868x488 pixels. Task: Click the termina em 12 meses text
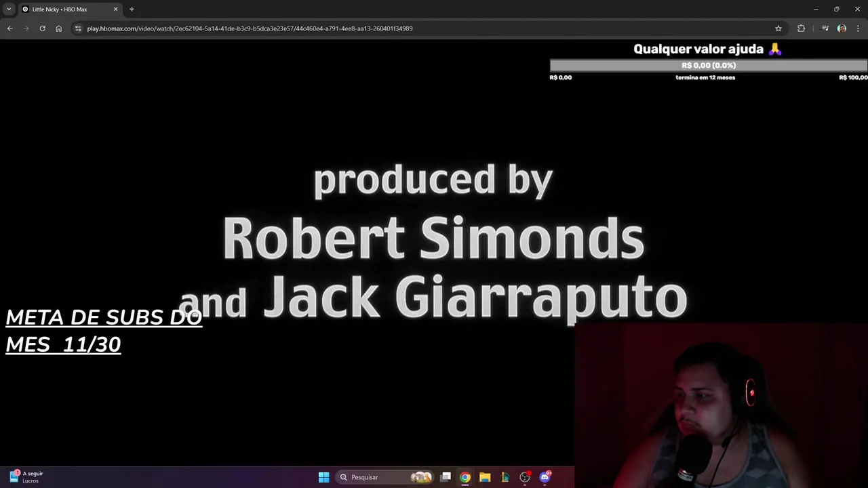tap(705, 77)
